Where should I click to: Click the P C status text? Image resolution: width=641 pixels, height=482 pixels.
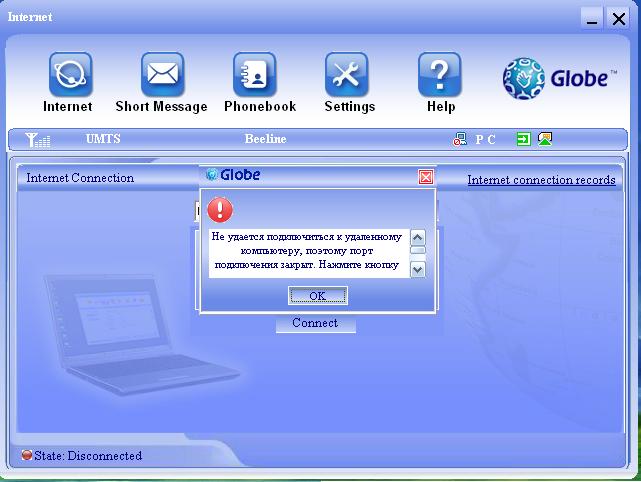pos(485,140)
